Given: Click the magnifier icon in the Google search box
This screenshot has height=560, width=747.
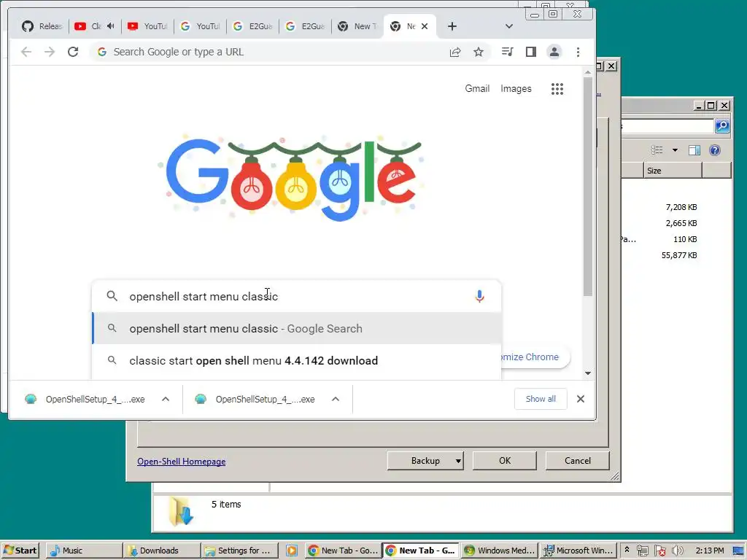Looking at the screenshot, I should (112, 296).
